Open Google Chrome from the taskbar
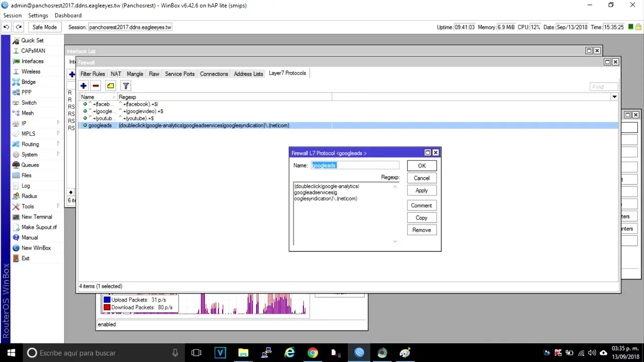 (x=312, y=353)
